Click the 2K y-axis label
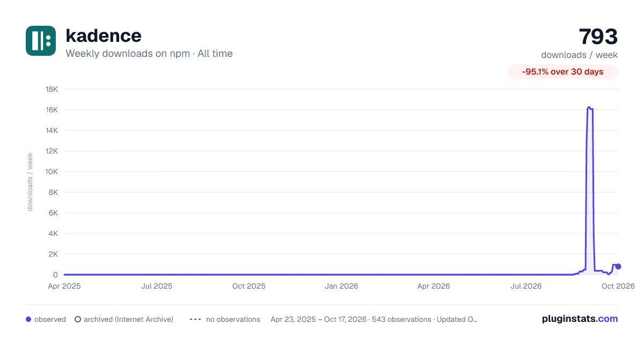This screenshot has height=338, width=644. click(x=54, y=254)
